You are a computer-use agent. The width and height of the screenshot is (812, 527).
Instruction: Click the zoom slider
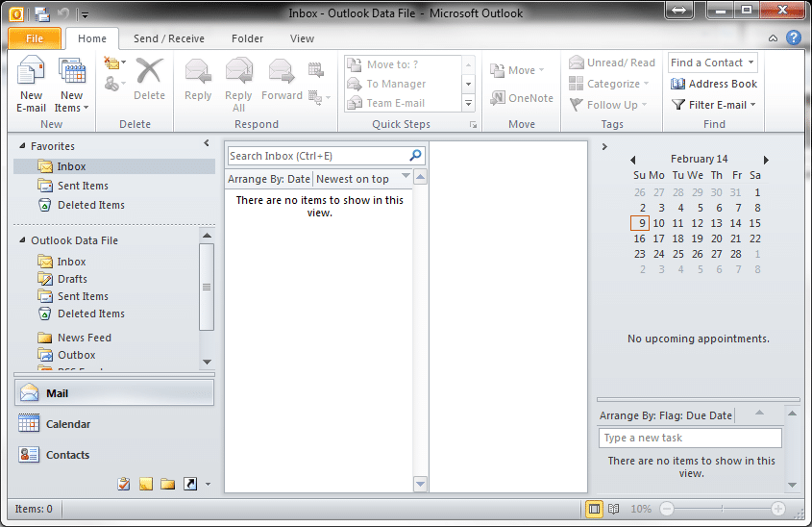tap(723, 509)
